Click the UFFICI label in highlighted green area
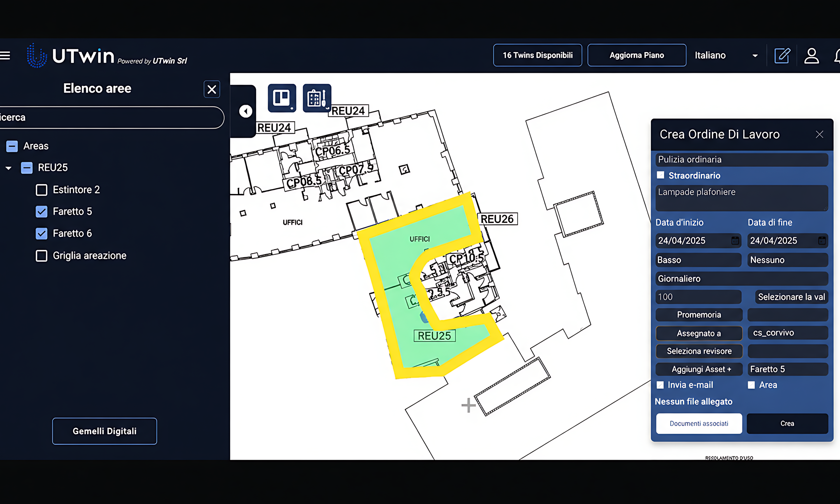 [420, 239]
